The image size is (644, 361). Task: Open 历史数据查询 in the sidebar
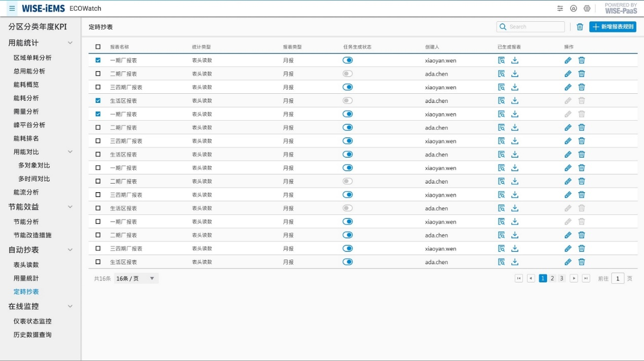coord(32,335)
